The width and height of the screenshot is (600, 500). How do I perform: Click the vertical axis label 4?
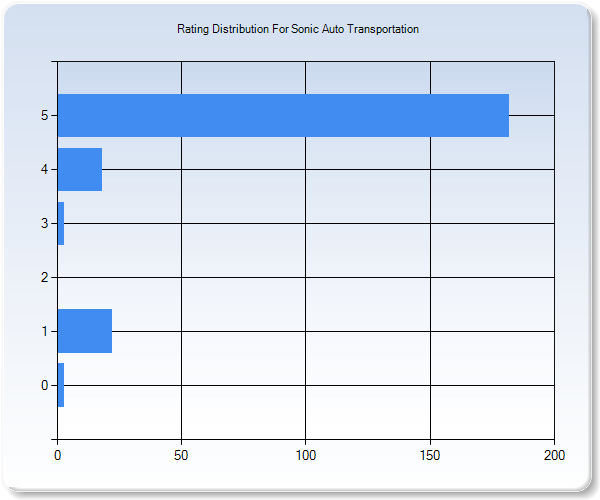point(45,170)
